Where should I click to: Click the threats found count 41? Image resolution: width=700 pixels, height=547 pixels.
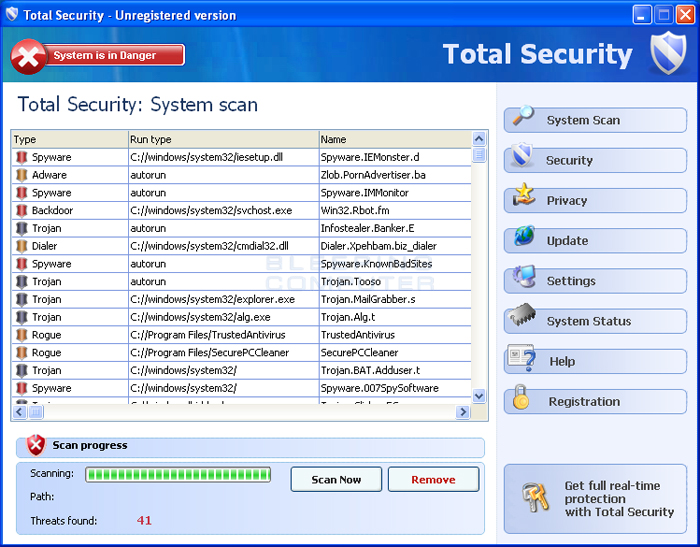click(x=144, y=520)
